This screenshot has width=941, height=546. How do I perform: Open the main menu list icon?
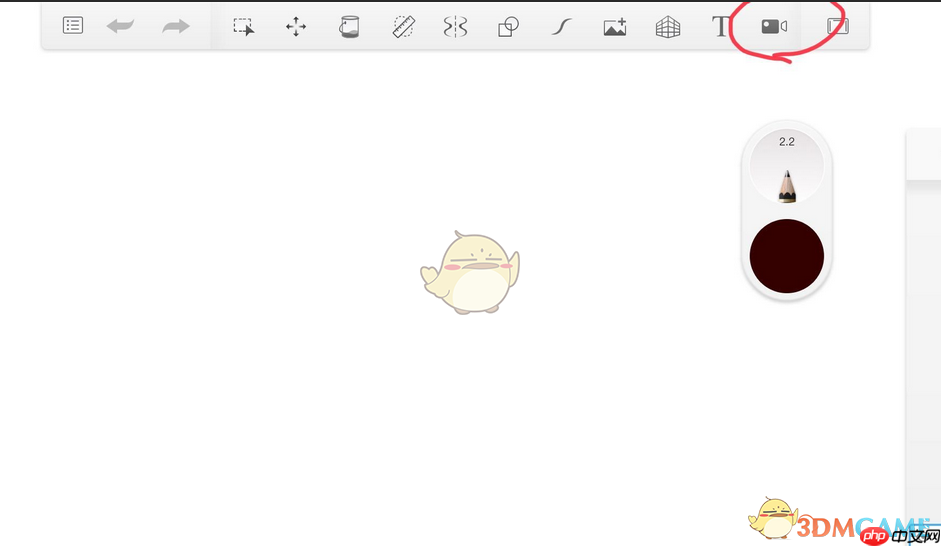click(73, 26)
